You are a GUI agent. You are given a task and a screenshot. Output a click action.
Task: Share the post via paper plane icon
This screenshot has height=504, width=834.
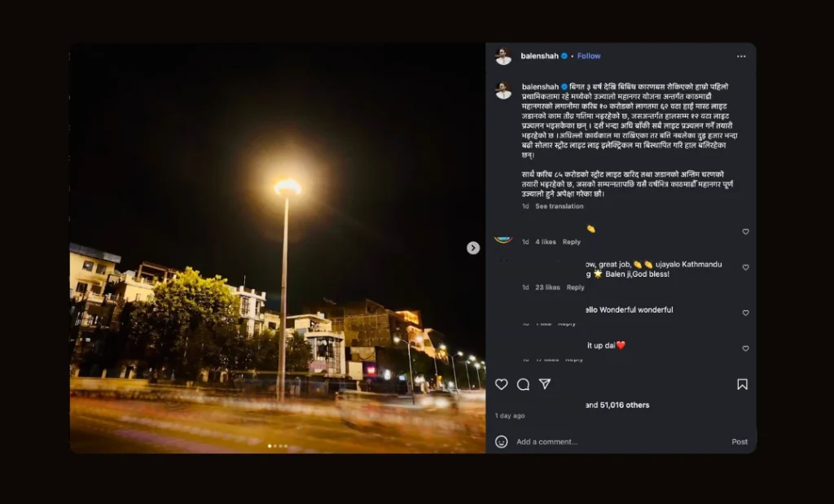tap(545, 384)
